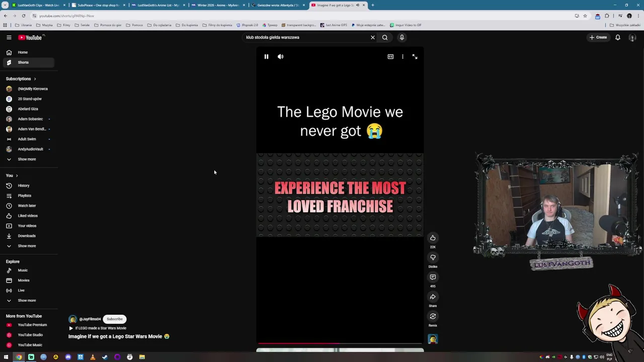The height and width of the screenshot is (362, 644).
Task: Open Liked videos
Action: pos(28,216)
